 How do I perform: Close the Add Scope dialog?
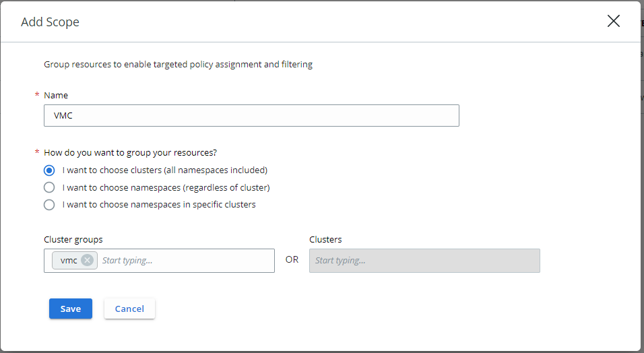613,21
